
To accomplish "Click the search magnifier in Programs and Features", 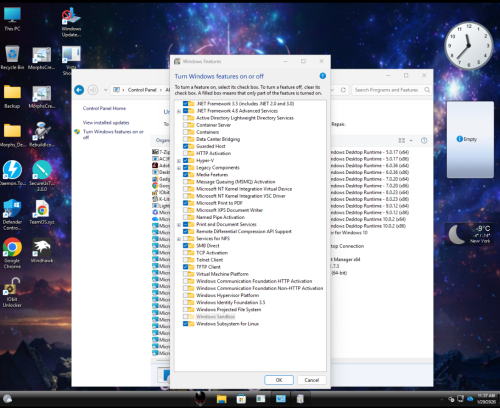I will pyautogui.click(x=427, y=90).
